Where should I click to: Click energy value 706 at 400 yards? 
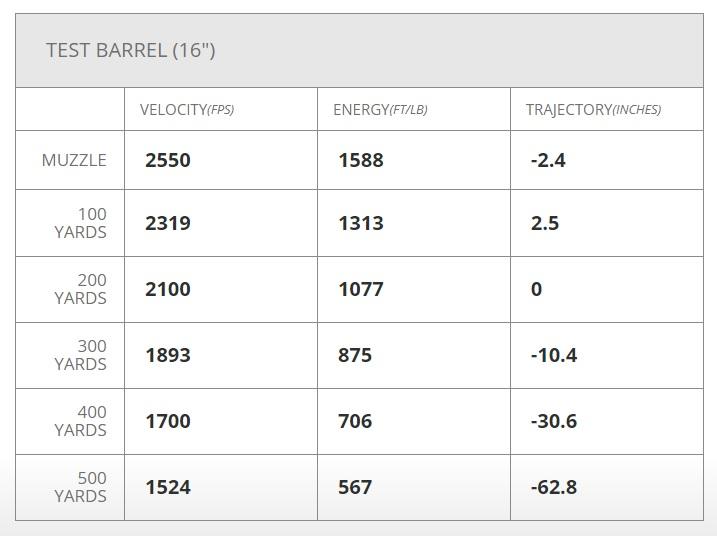355,421
